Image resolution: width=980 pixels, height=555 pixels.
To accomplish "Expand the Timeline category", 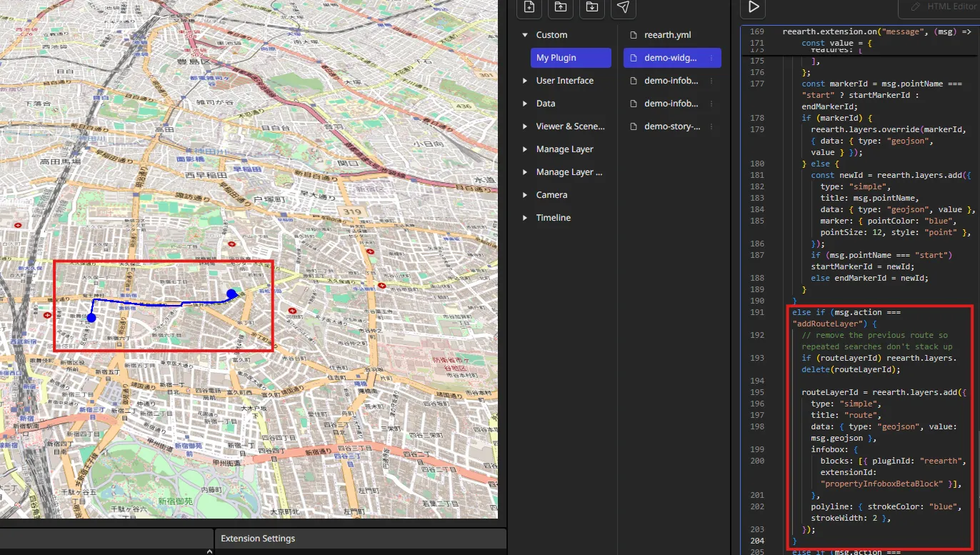I will coord(525,218).
